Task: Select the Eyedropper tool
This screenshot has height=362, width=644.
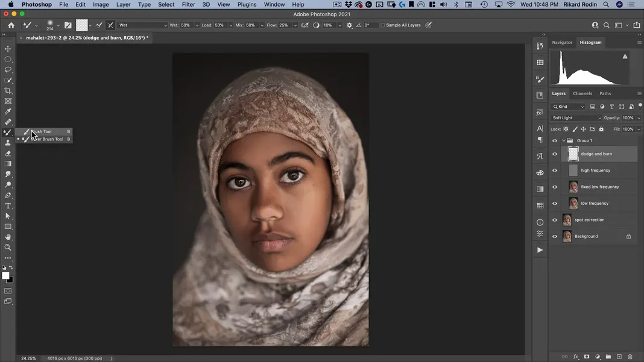Action: coord(8,111)
